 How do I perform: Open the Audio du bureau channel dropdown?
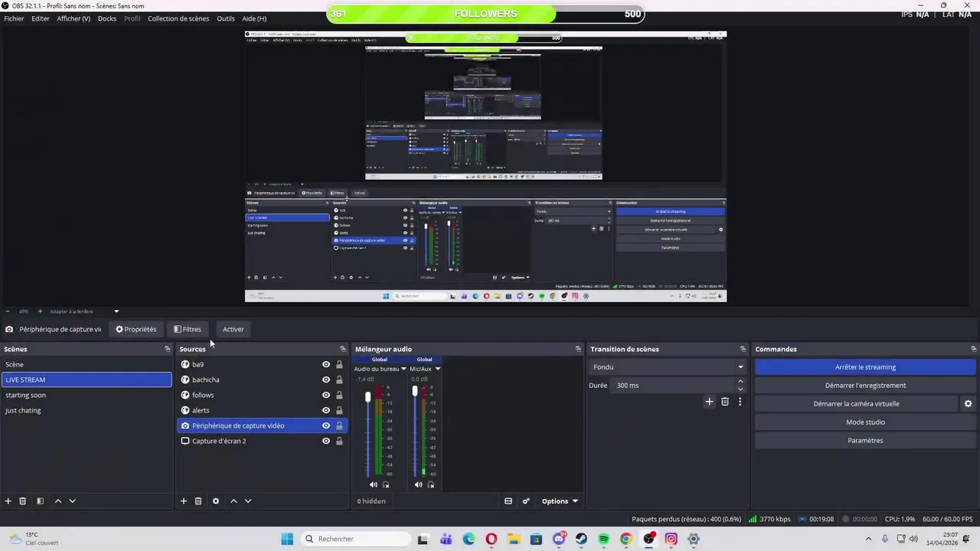pos(381,369)
